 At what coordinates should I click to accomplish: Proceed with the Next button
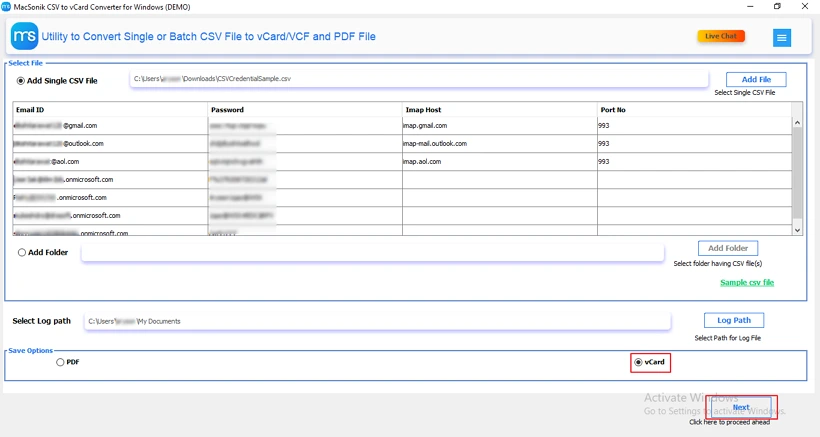[x=741, y=407]
